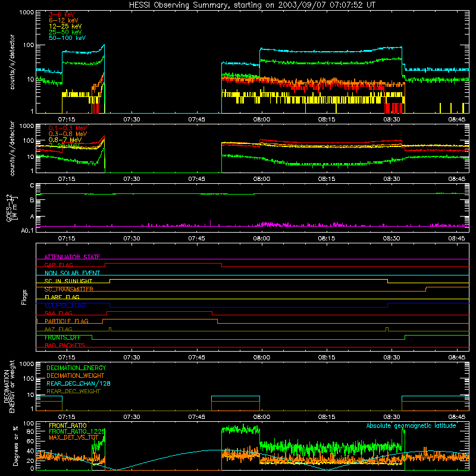
Task: Click the "GOES-12" axis label
Action: click(9, 208)
